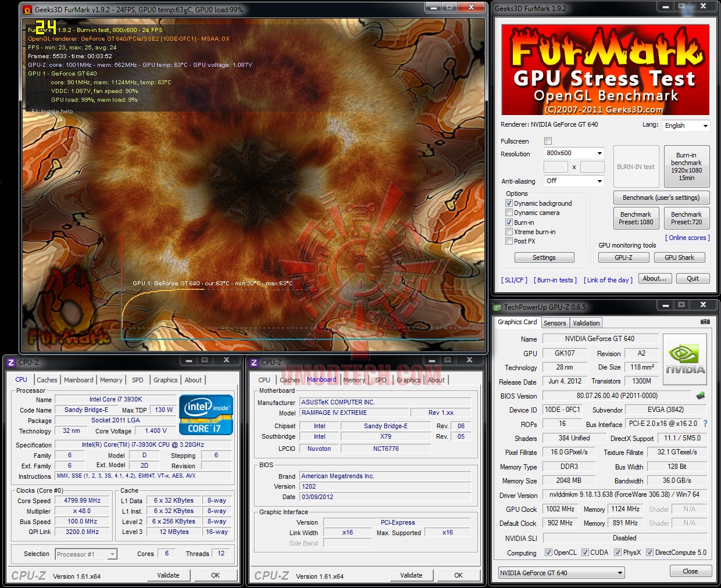721x588 pixels.
Task: Launch GPU Shark monitoring tool
Action: (679, 257)
